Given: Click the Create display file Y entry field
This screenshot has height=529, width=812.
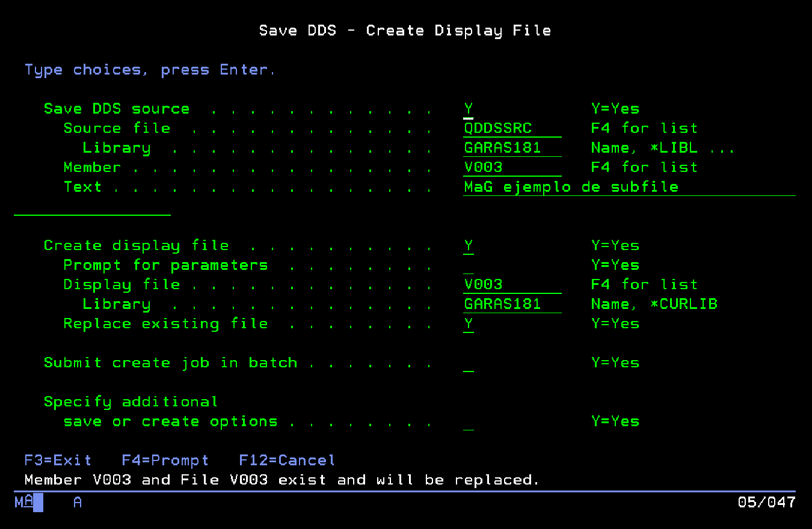Looking at the screenshot, I should (469, 245).
